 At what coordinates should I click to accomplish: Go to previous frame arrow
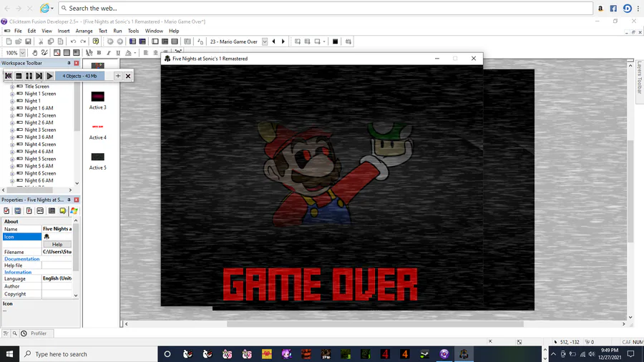[x=273, y=41]
